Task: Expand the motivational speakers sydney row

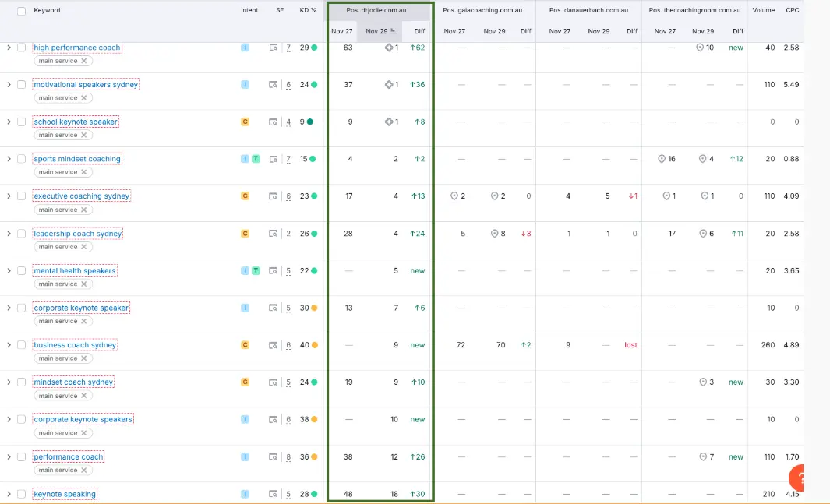Action: (x=9, y=85)
